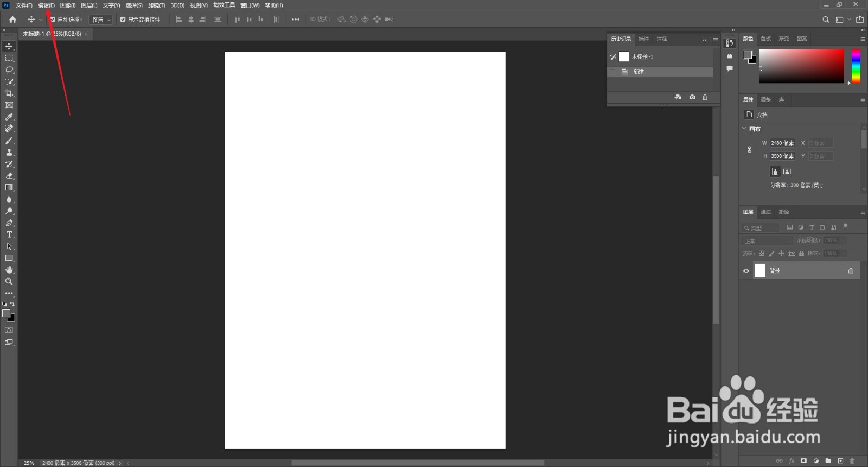This screenshot has height=467, width=868.
Task: Select the Move tool in the toolbox
Action: pyautogui.click(x=9, y=46)
